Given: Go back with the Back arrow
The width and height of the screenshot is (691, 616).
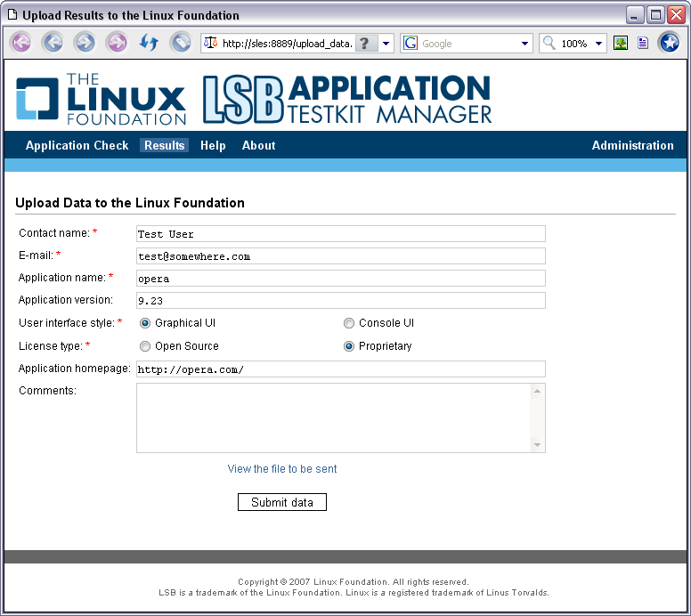Looking at the screenshot, I should coord(53,43).
